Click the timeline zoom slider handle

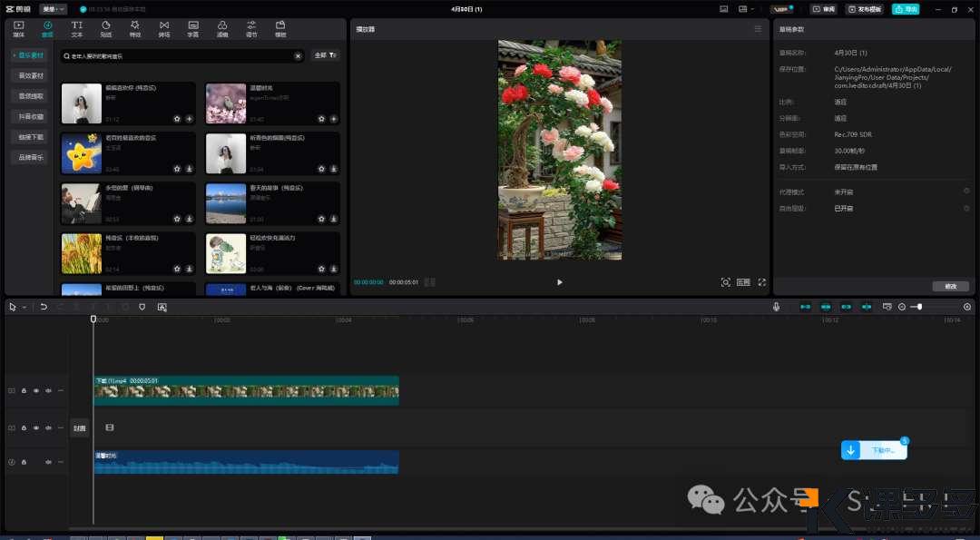[919, 307]
